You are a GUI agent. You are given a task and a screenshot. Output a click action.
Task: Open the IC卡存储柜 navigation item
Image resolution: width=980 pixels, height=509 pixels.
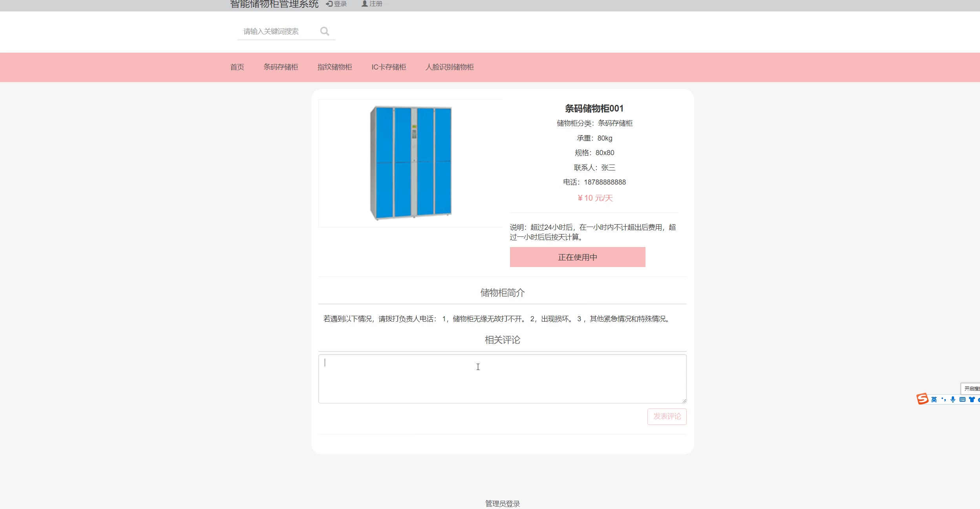click(x=389, y=67)
